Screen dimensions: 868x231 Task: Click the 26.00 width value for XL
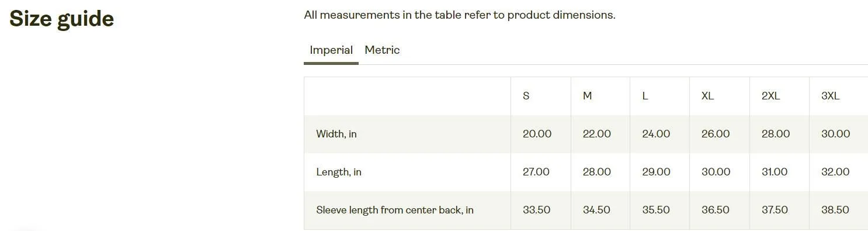716,134
